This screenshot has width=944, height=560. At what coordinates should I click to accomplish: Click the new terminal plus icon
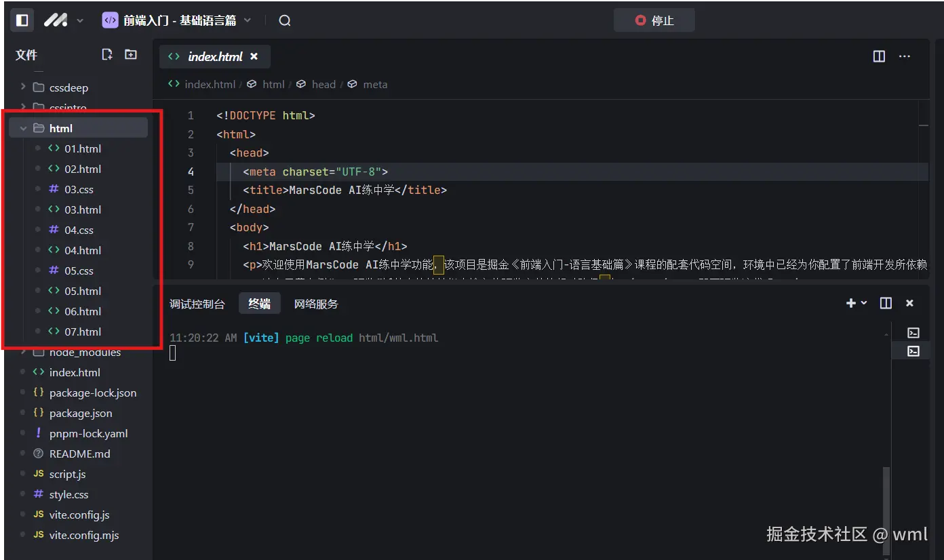(850, 303)
